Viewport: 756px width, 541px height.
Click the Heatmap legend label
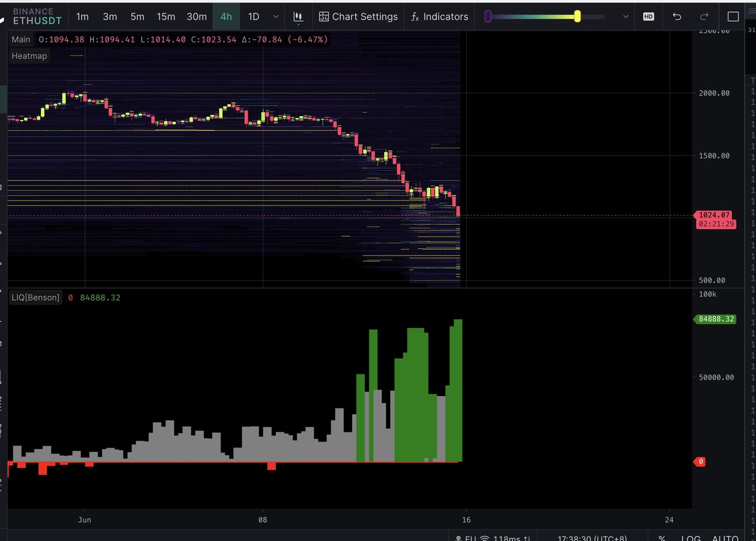point(30,56)
